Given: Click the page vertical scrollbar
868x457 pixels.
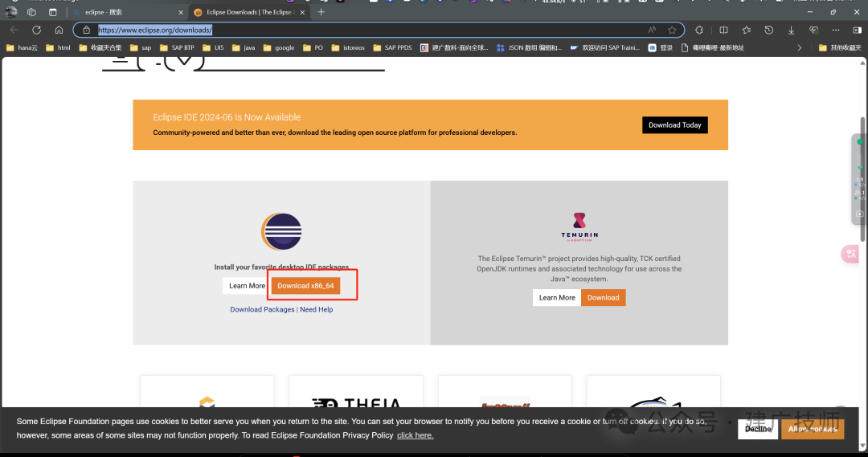Looking at the screenshot, I should tap(862, 178).
